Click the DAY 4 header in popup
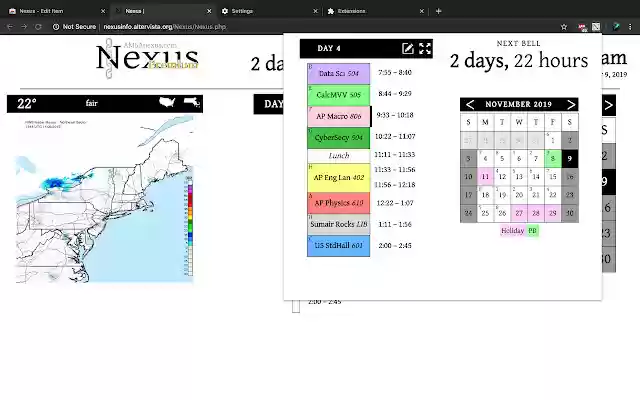 pos(329,49)
